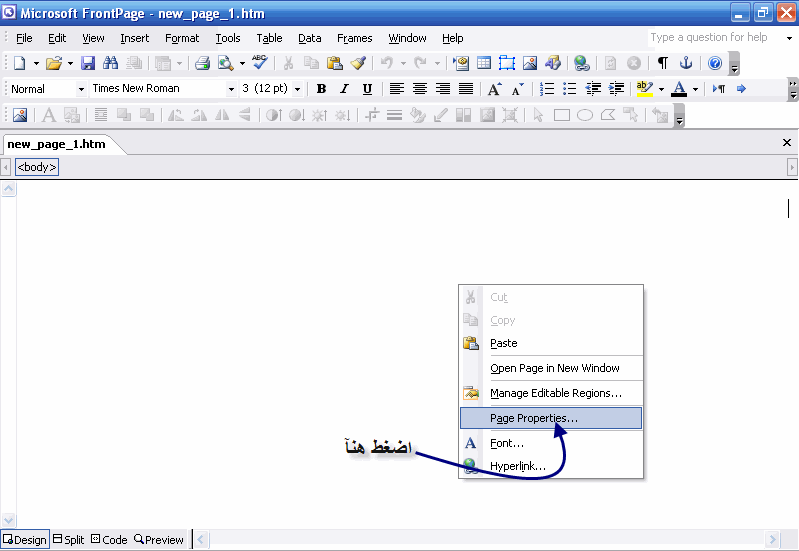The height and width of the screenshot is (551, 799).
Task: Toggle Italic formatting
Action: pyautogui.click(x=344, y=89)
